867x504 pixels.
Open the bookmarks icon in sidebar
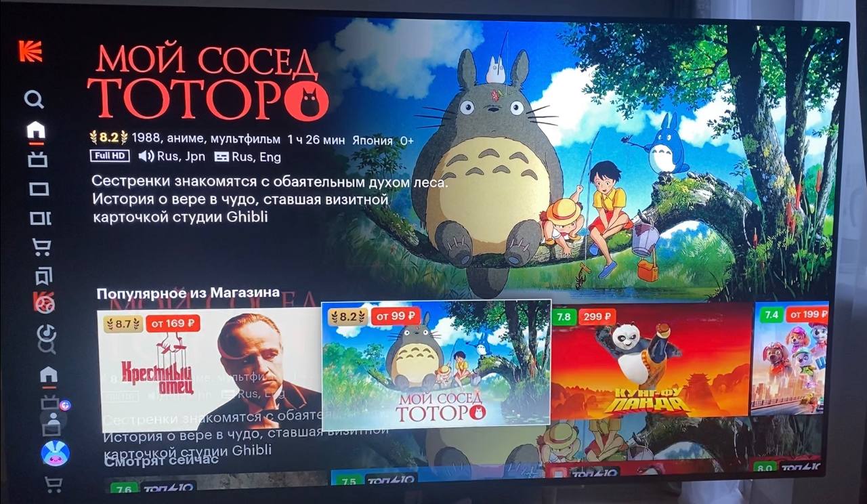(x=43, y=275)
